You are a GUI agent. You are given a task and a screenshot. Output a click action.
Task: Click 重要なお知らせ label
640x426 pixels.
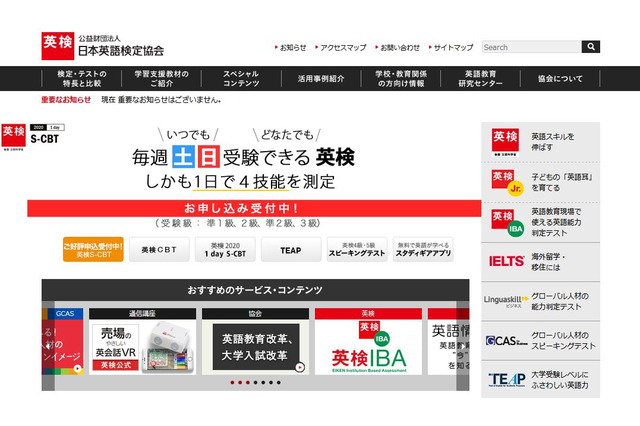pyautogui.click(x=66, y=100)
